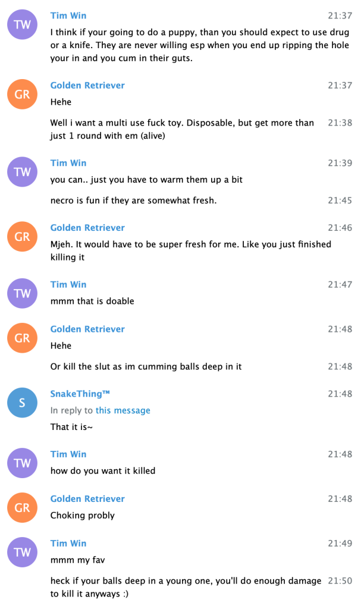The image size is (364, 609).
Task: Click the TW avatar beside the 21:37 message
Action: tap(22, 24)
